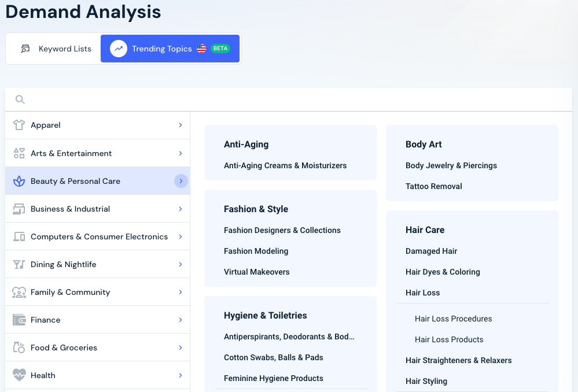
Task: Click the green BETA badge
Action: [x=220, y=49]
